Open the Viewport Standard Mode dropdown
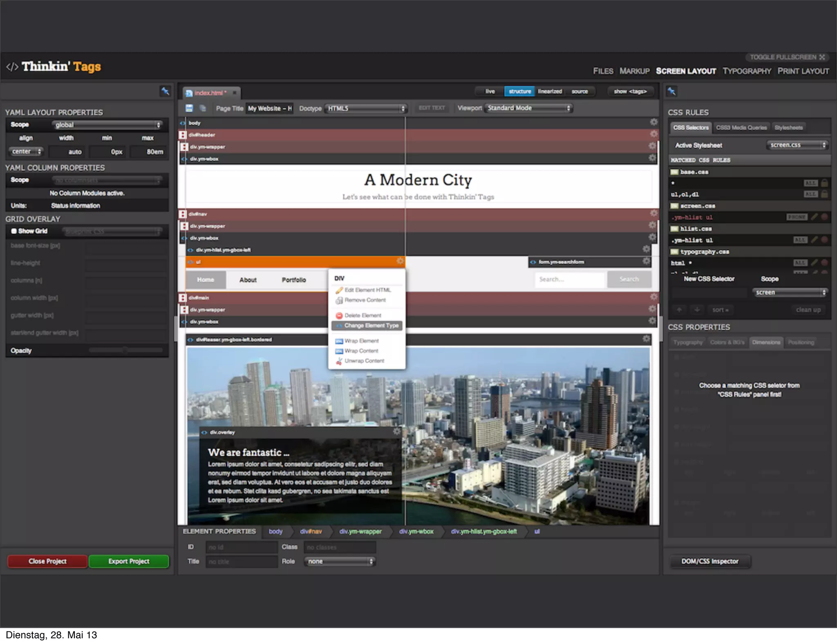The height and width of the screenshot is (644, 837). (529, 108)
